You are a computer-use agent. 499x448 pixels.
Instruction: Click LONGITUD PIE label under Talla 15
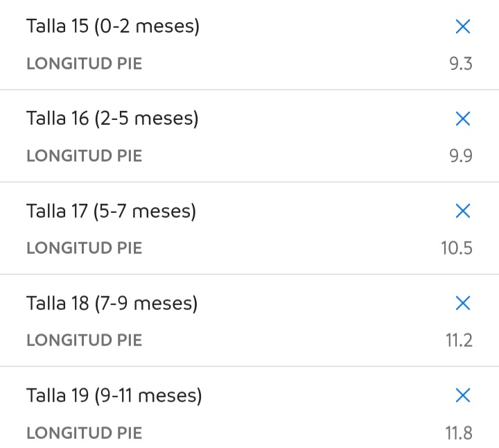tap(84, 64)
